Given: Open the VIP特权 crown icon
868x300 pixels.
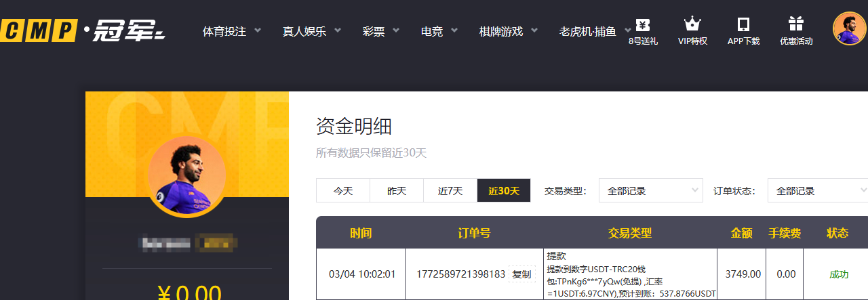Looking at the screenshot, I should tap(692, 26).
